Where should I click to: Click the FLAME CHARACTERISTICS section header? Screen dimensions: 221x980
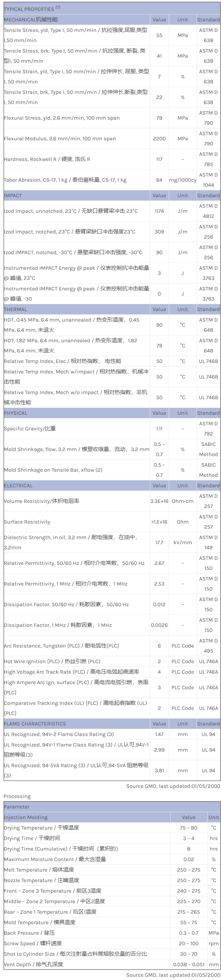[x=35, y=724]
